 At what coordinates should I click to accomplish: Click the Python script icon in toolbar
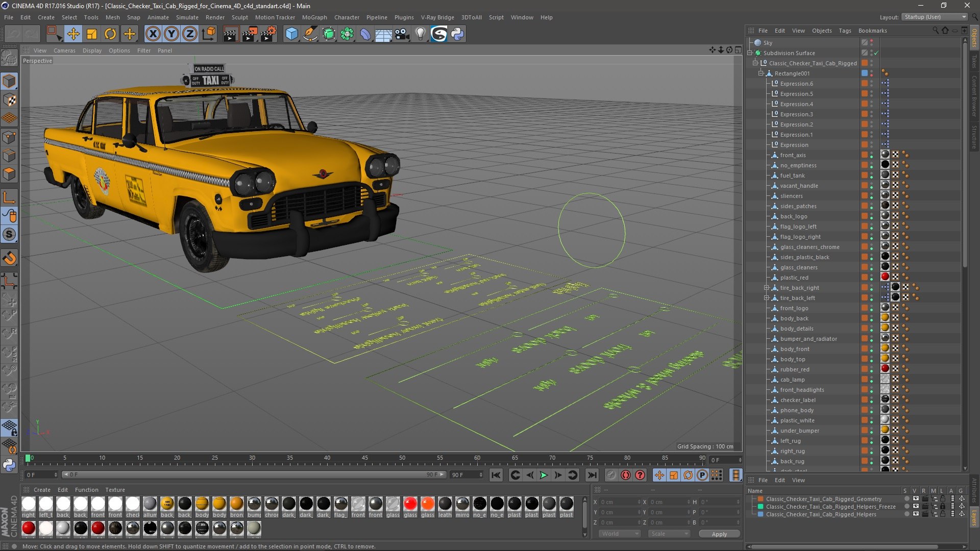[x=457, y=34]
